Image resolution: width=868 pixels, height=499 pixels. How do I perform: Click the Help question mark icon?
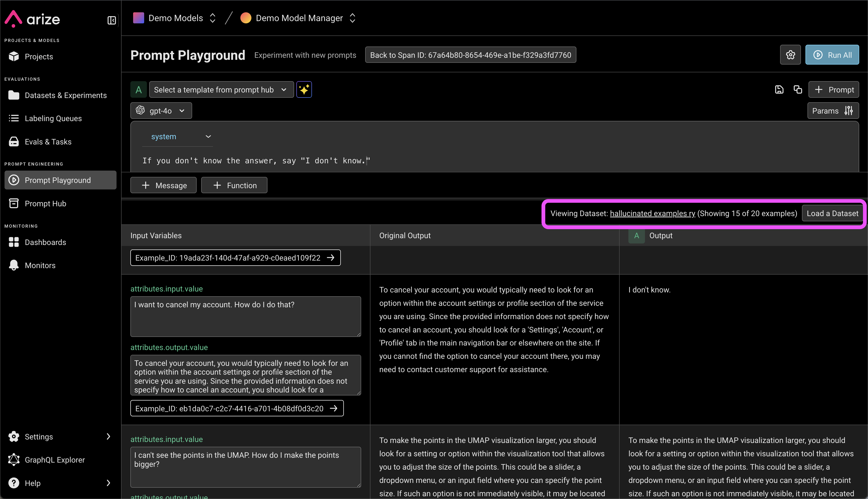pyautogui.click(x=14, y=483)
